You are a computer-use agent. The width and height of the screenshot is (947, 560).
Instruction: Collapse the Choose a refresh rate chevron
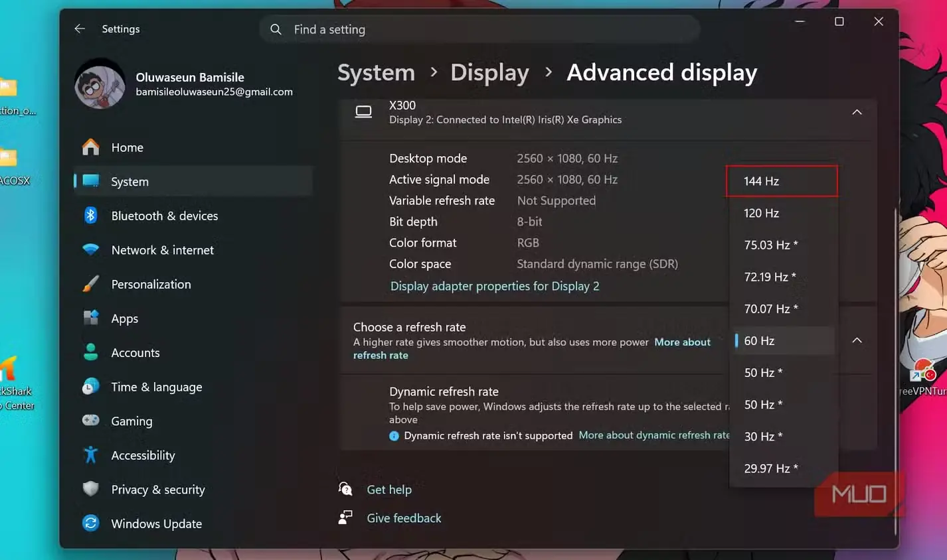click(857, 340)
